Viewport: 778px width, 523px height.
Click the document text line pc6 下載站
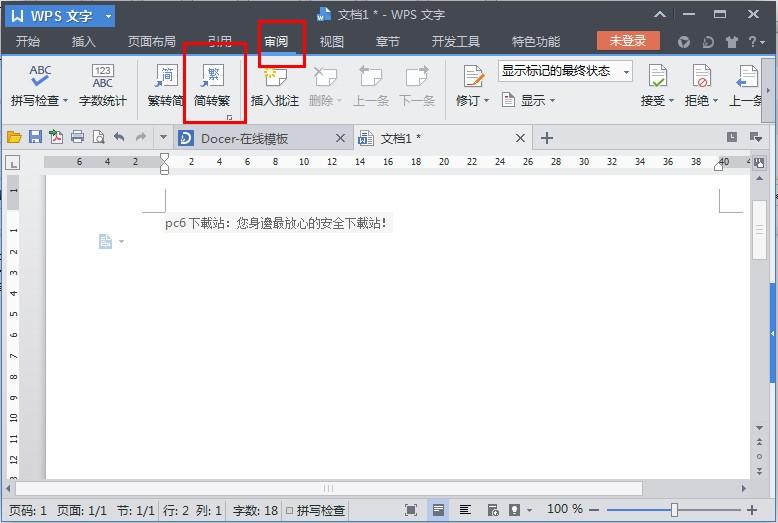[x=275, y=223]
